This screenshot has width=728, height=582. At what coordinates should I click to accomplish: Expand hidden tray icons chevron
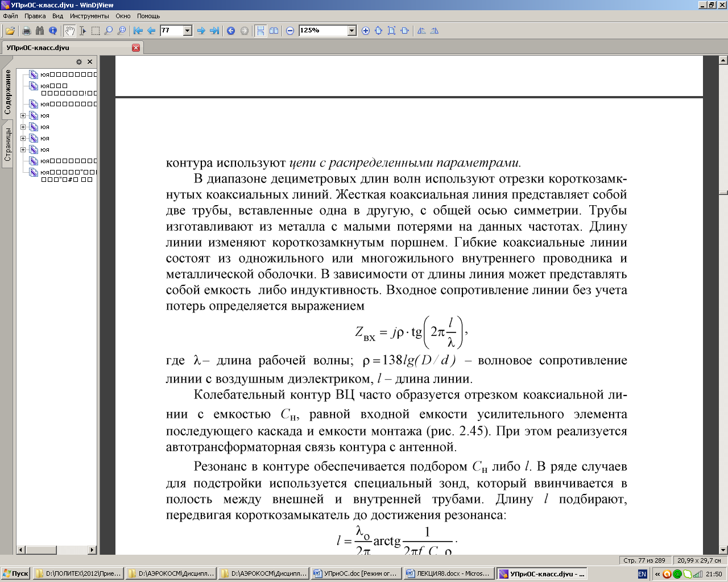[657, 574]
